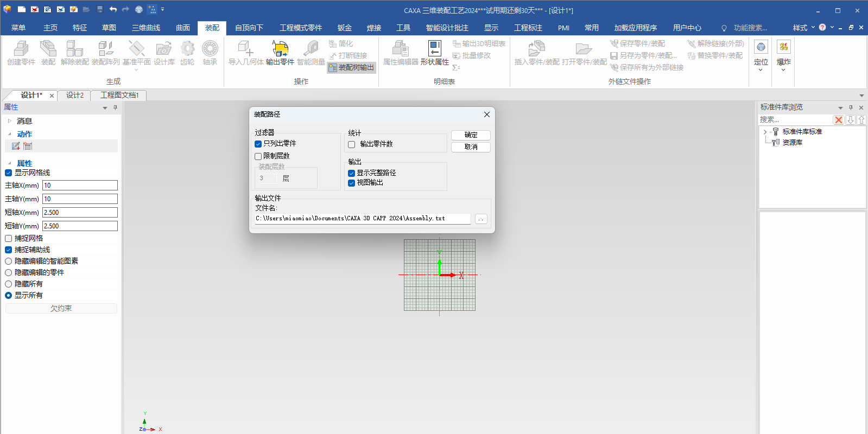Check the 输出零件数 statistics option
Screen dimensions: 868x434
352,144
